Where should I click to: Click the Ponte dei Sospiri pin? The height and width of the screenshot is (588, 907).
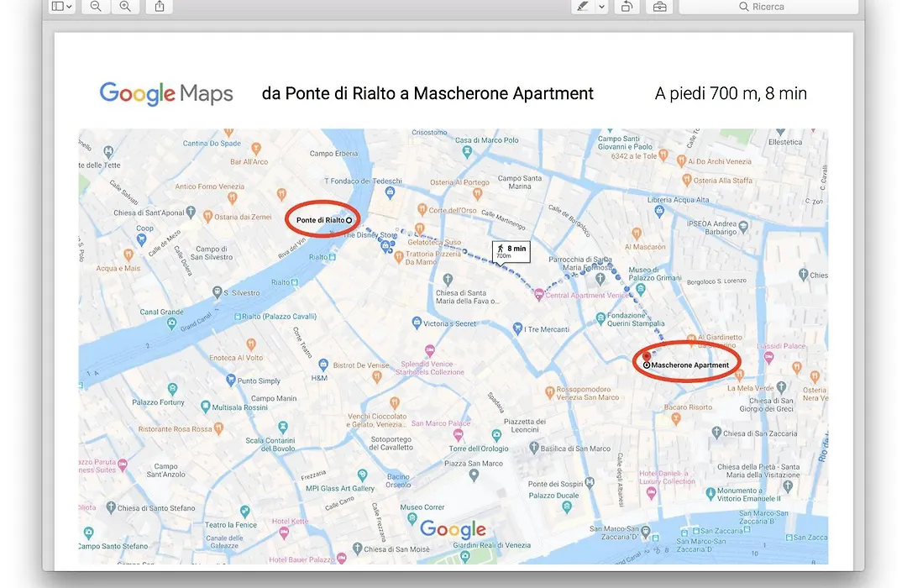pos(590,482)
